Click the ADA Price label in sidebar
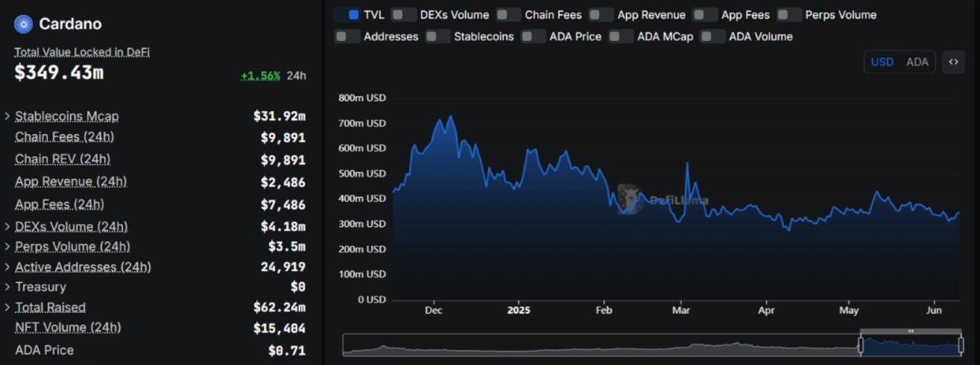This screenshot has height=365, width=980. click(x=44, y=350)
